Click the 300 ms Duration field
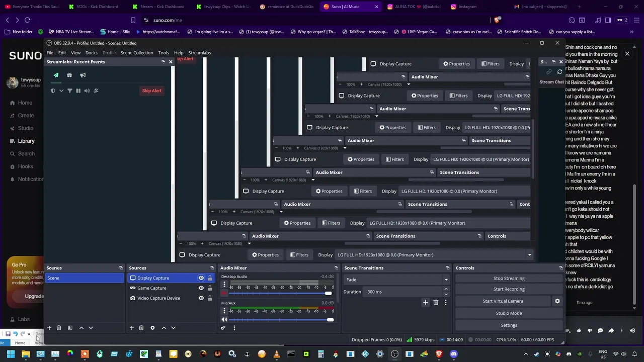This screenshot has height=362, width=644. click(x=403, y=292)
